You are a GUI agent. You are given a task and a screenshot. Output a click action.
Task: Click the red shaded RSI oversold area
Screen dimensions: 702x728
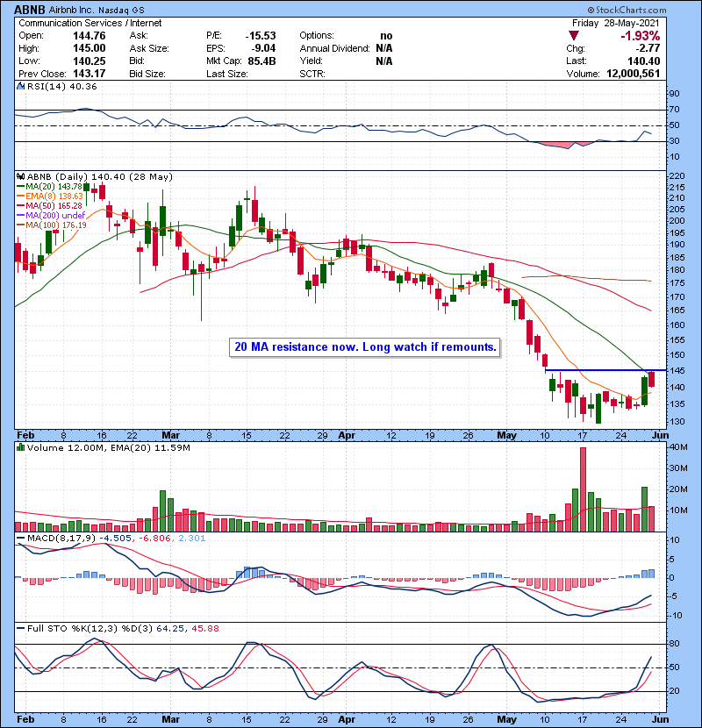562,146
